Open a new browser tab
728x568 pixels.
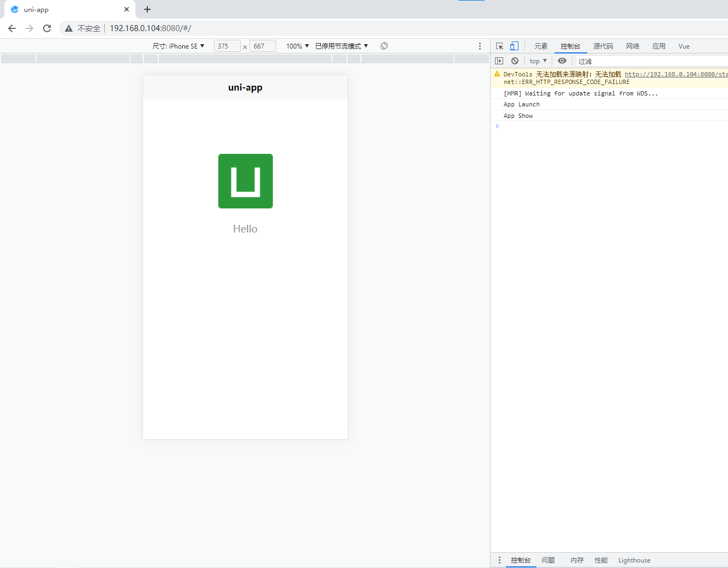(147, 9)
